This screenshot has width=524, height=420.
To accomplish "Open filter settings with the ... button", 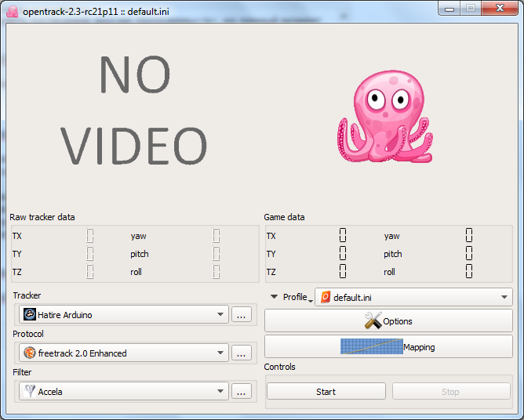I will [x=242, y=391].
